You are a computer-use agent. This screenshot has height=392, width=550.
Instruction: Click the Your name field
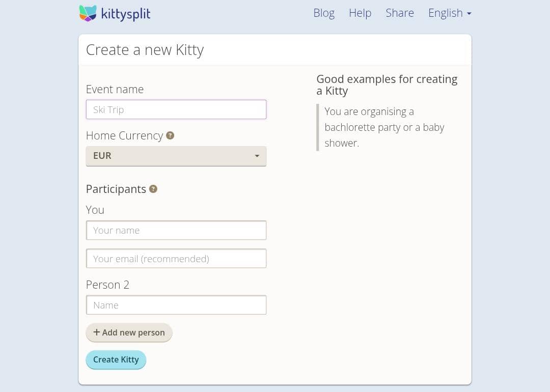point(176,230)
